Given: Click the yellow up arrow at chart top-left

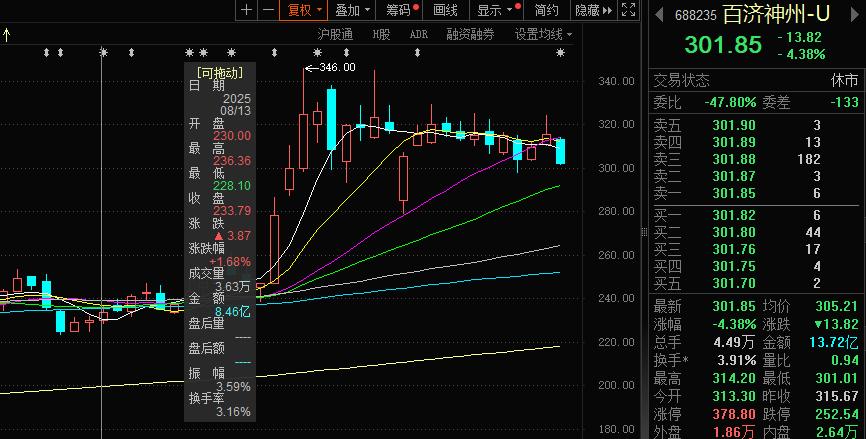Looking at the screenshot, I should [7, 34].
